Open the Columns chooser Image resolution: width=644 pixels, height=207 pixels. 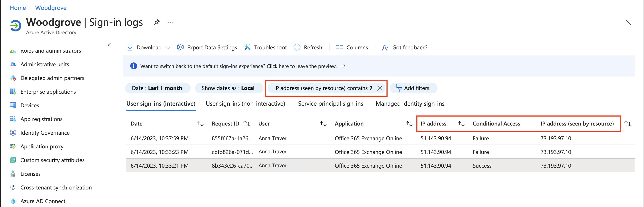[x=352, y=47]
